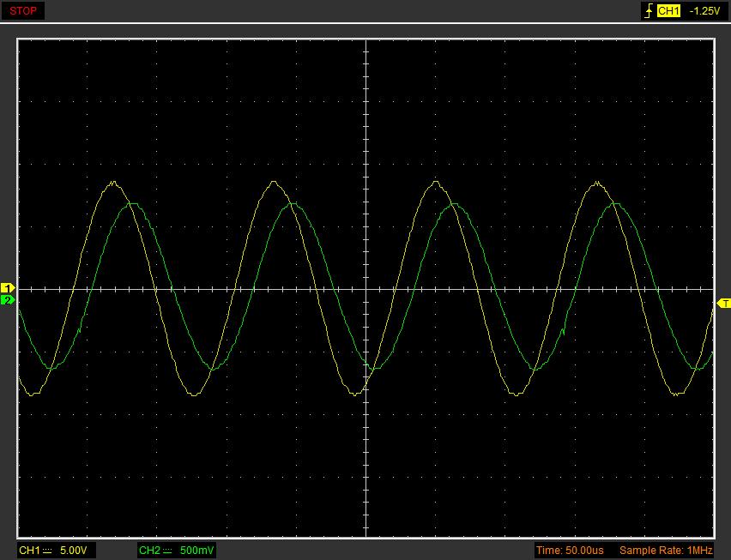Screen dimensions: 731x560
Task: Select the green channel 2 ground marker
Action: (8, 300)
